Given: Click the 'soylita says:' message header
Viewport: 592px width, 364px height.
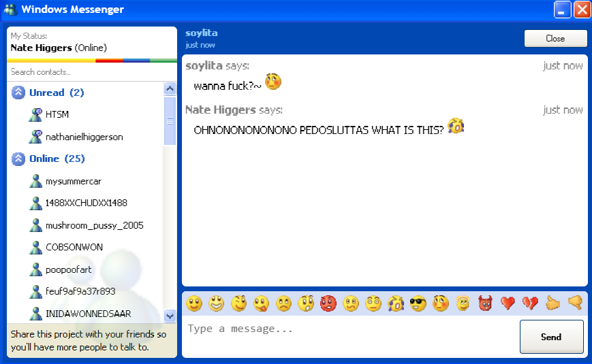Looking at the screenshot, I should (x=217, y=65).
